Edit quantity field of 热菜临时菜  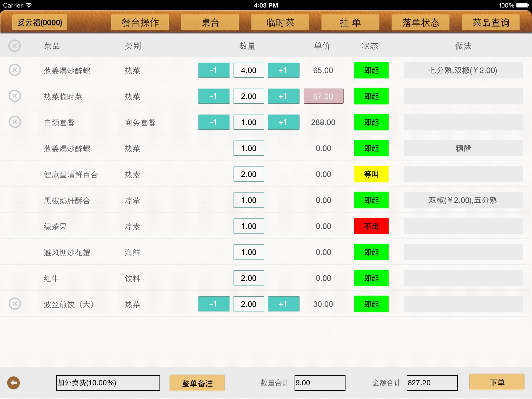tap(249, 96)
